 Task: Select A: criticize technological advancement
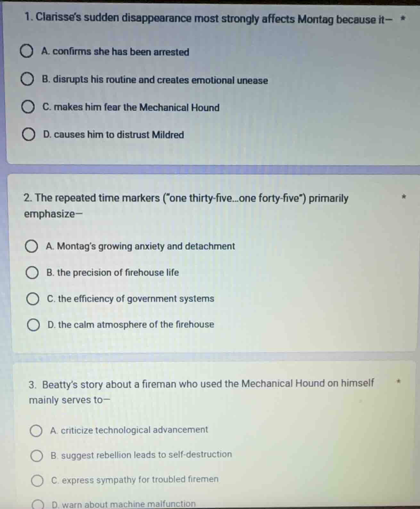pos(36,431)
